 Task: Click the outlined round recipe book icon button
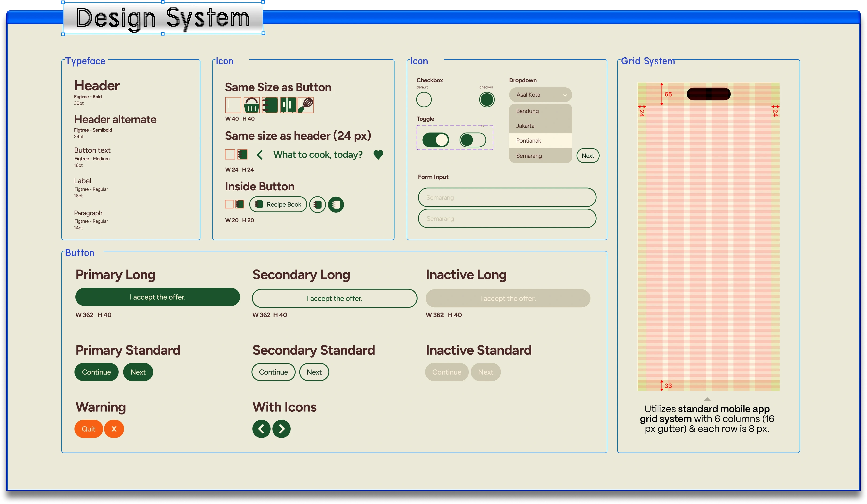pos(317,205)
